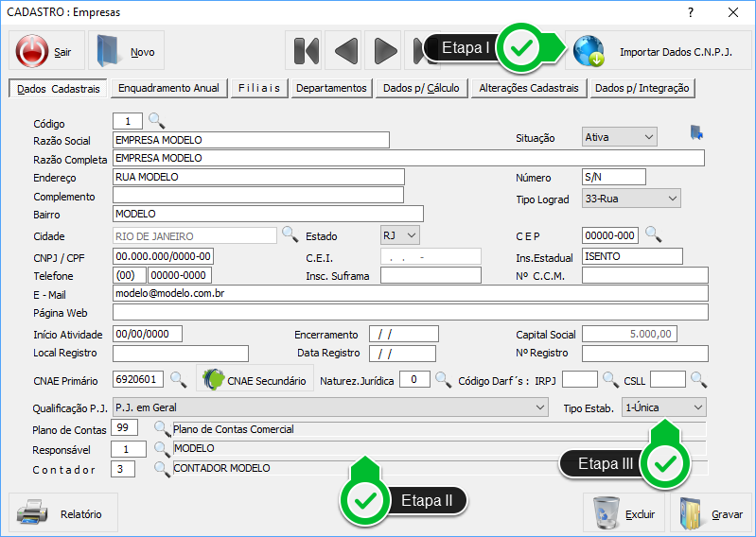
Task: Open the Situação dropdown
Action: [619, 137]
